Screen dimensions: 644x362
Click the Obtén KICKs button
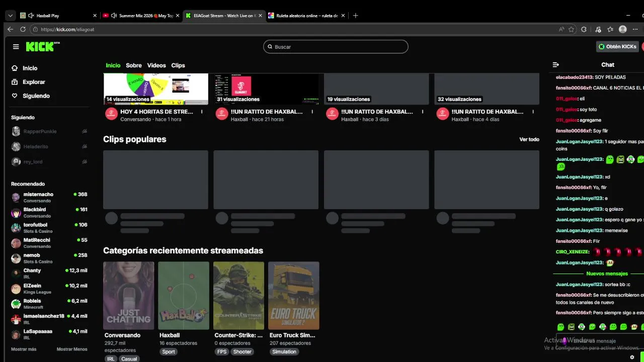coord(617,46)
